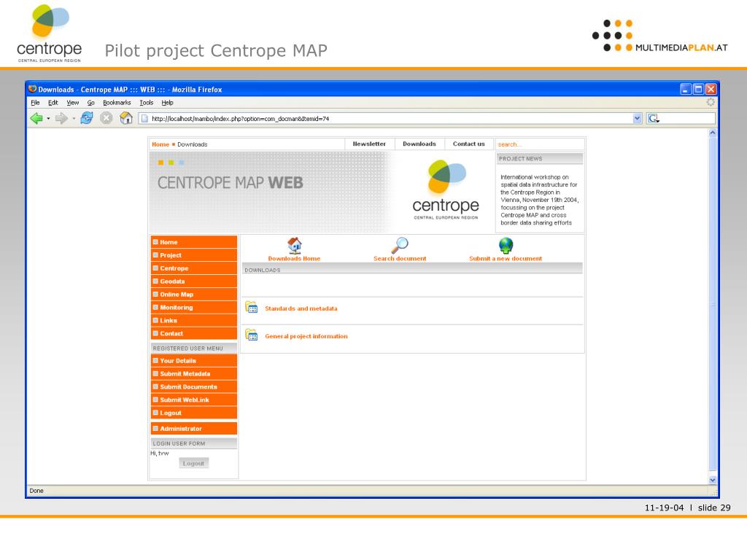Open the Forward history dropdown arrow
Screen dimensions: 747x560
pos(74,119)
